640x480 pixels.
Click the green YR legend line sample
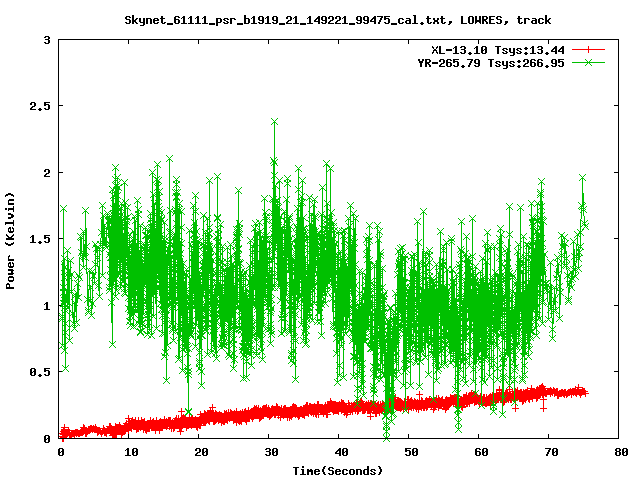(x=588, y=62)
